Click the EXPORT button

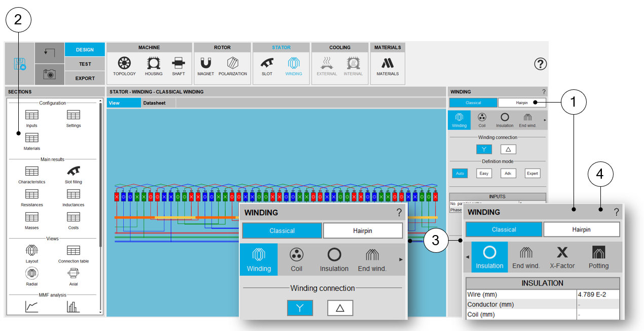[85, 78]
